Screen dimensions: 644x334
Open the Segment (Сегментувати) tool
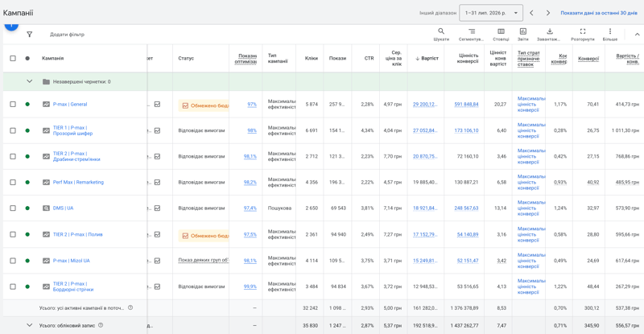pos(471,34)
